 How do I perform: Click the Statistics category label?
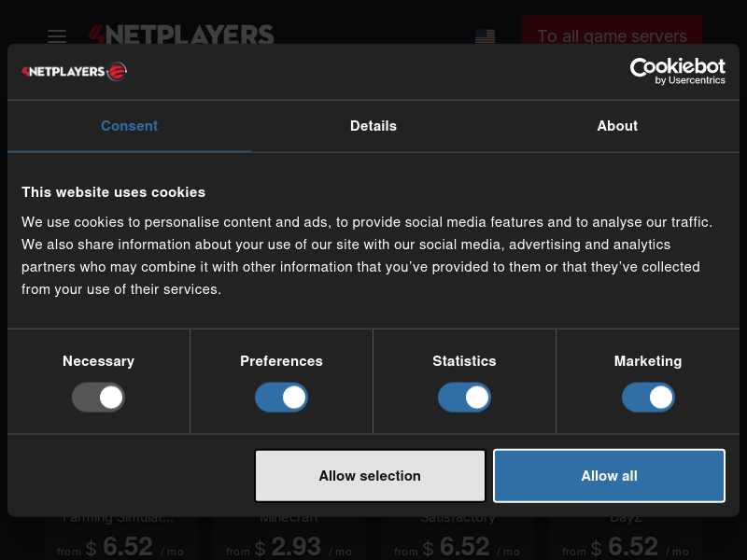(x=464, y=361)
